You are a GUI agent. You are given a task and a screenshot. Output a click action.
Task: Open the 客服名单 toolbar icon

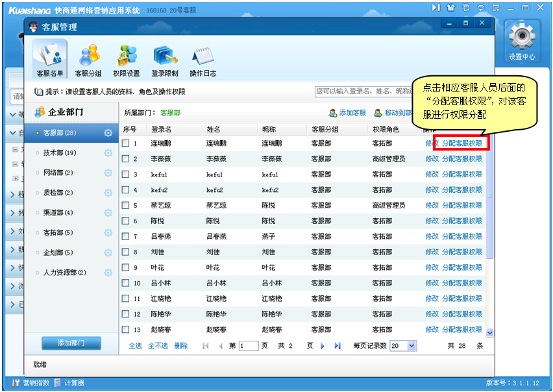point(50,59)
